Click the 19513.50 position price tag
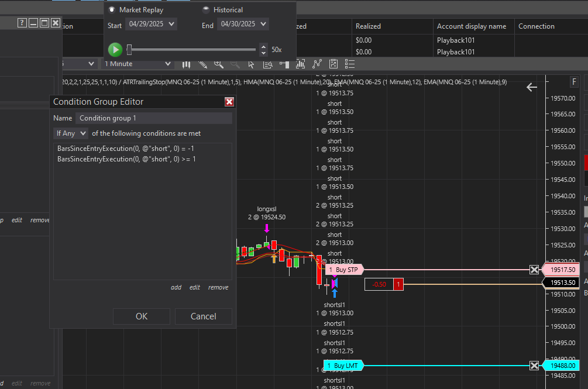The image size is (588, 389). click(561, 283)
